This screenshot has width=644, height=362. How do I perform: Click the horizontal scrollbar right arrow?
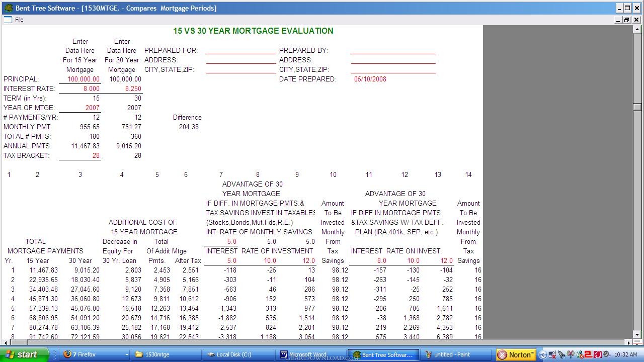[629, 342]
